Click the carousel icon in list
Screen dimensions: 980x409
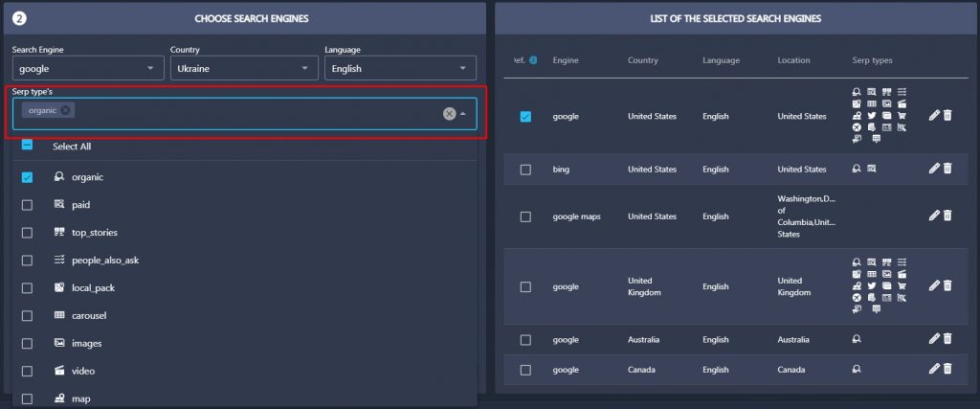point(59,315)
